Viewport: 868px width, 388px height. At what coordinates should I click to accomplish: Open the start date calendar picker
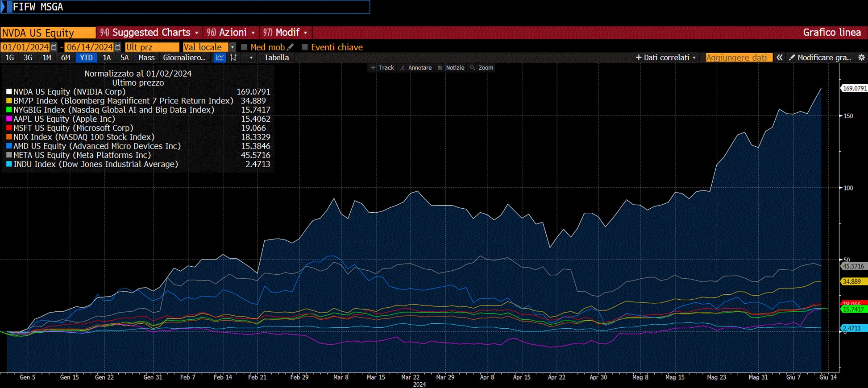tap(54, 47)
